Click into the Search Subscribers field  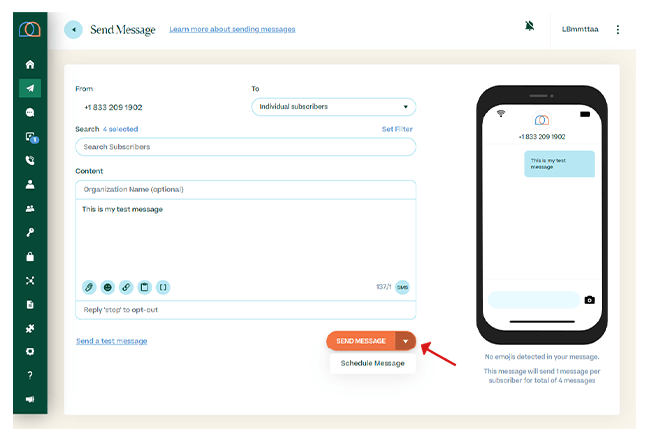(x=245, y=147)
